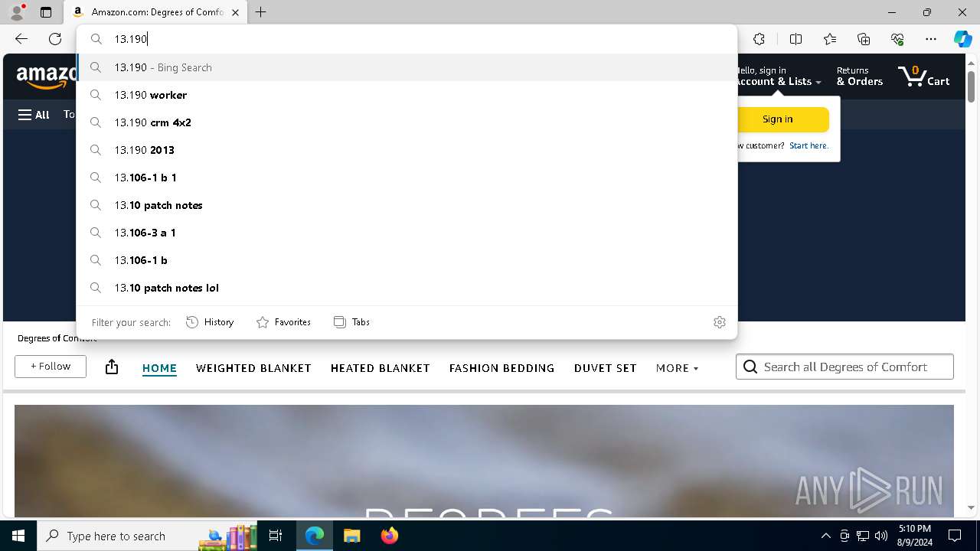This screenshot has height=551, width=980.
Task: Open search suggestion settings gear
Action: pos(720,322)
